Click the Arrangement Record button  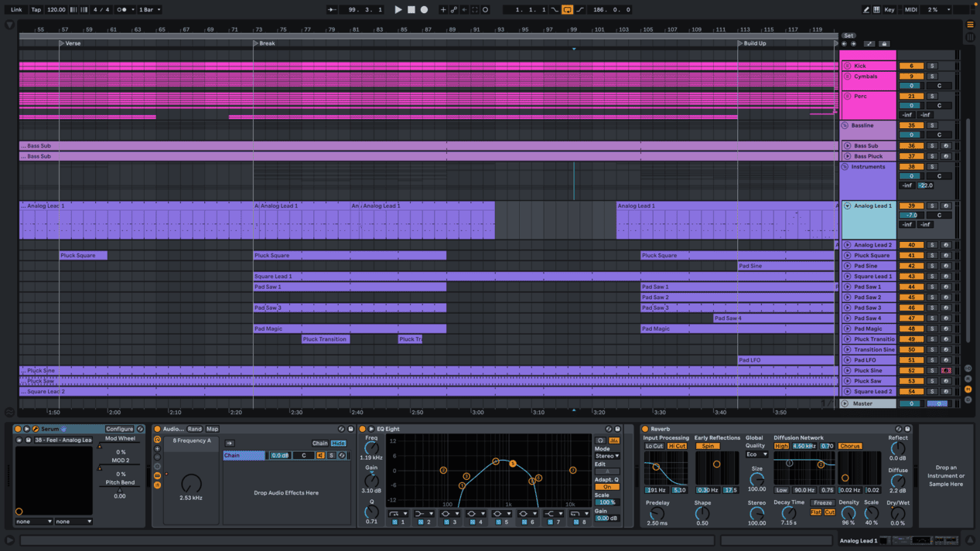[424, 9]
